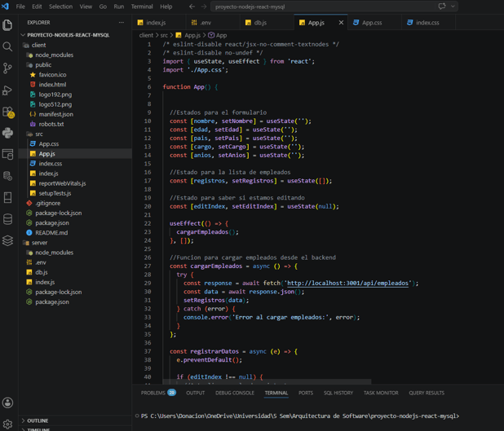Show the PROBLEMS panel tab
The height and width of the screenshot is (431, 504).
[158, 393]
